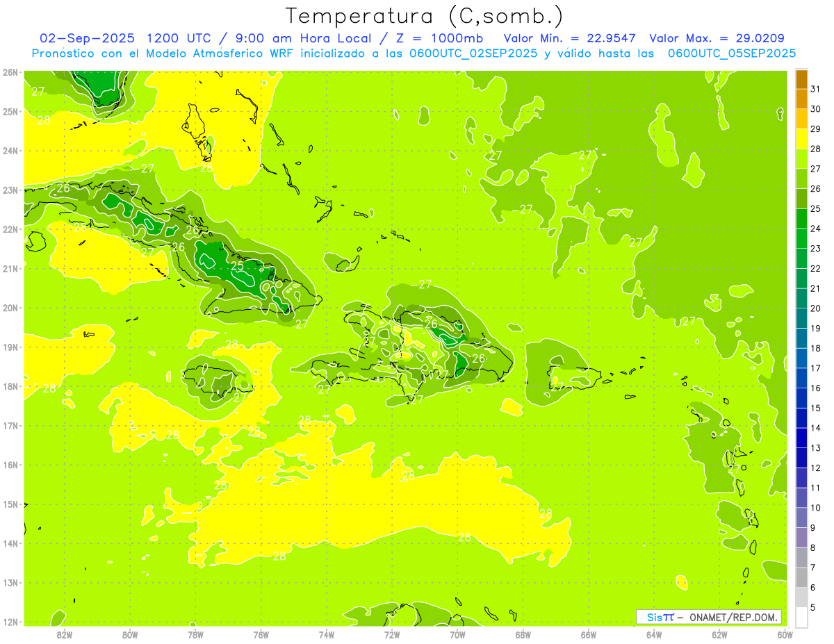Pick the legend color band between 27 and 28

[801, 159]
